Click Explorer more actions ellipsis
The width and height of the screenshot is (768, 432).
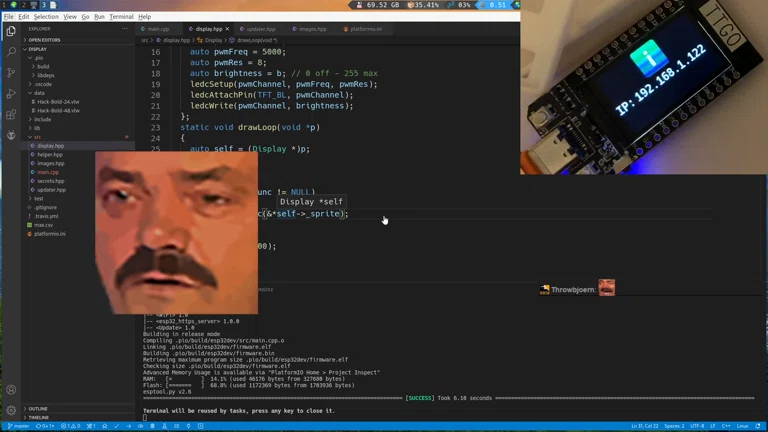tap(124, 29)
